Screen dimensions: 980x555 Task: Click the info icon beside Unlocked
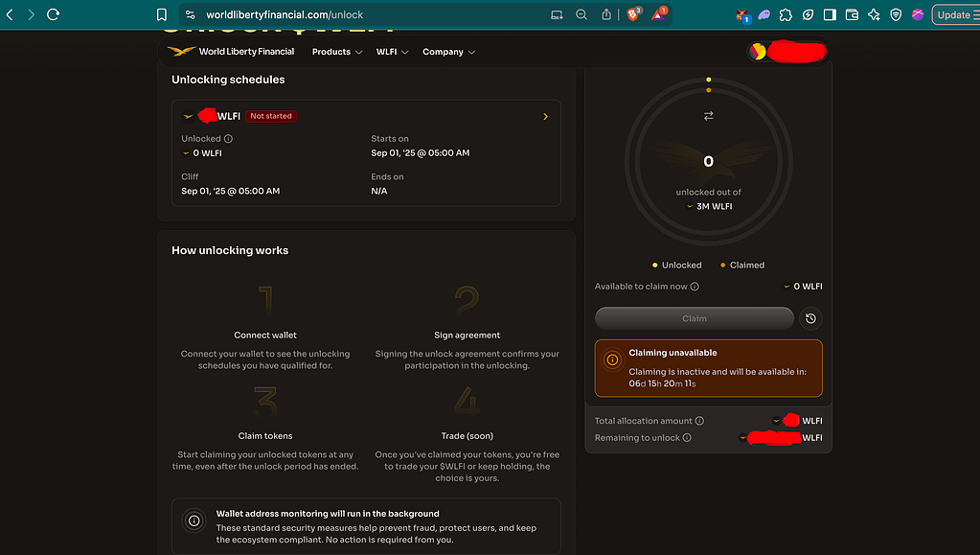click(228, 139)
